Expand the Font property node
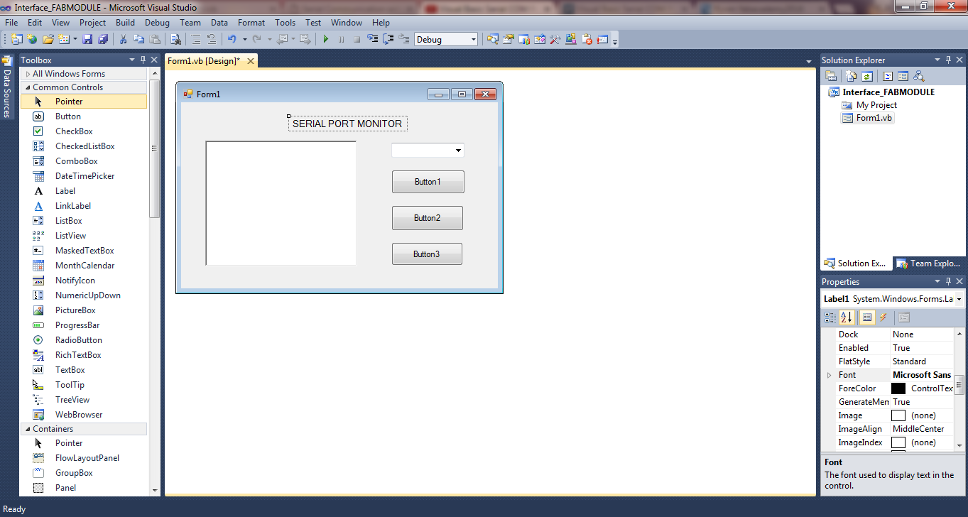This screenshot has width=968, height=517. (x=829, y=375)
